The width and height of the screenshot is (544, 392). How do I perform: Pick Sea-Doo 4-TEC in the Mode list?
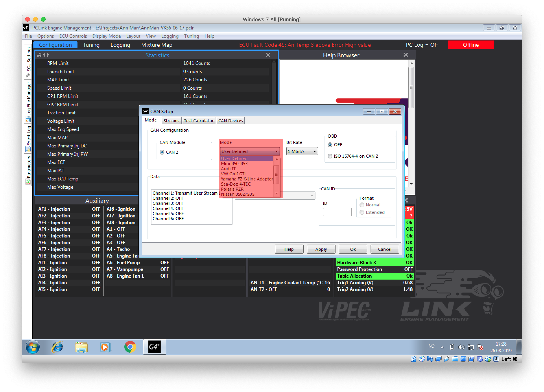click(236, 184)
